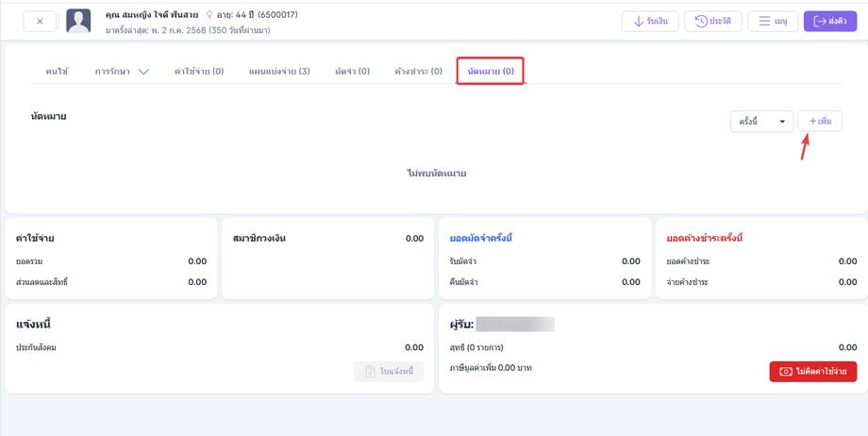Select the มัดจำ (0) tab

point(352,72)
